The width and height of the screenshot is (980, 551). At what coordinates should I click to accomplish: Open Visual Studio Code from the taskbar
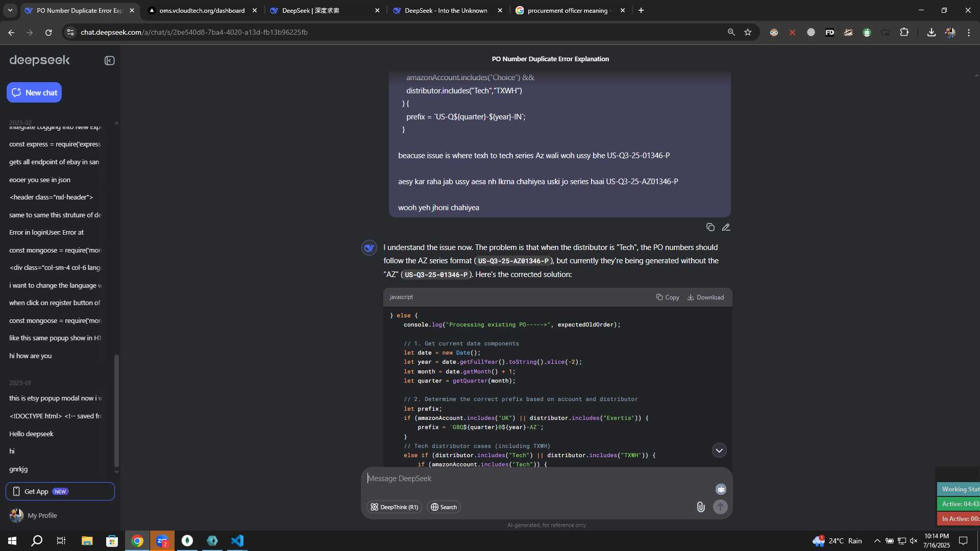point(237,541)
